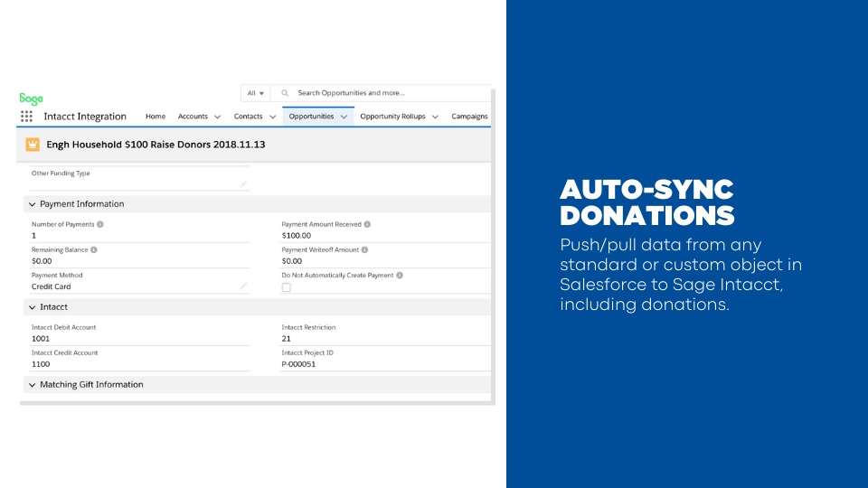Open Contacts tab dropdown arrow
868x488 pixels.
(x=272, y=117)
